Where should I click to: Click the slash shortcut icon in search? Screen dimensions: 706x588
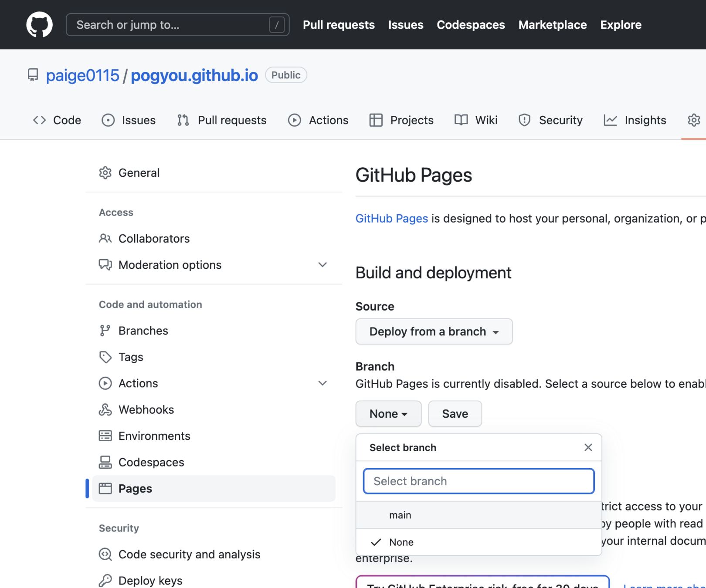[x=277, y=25]
